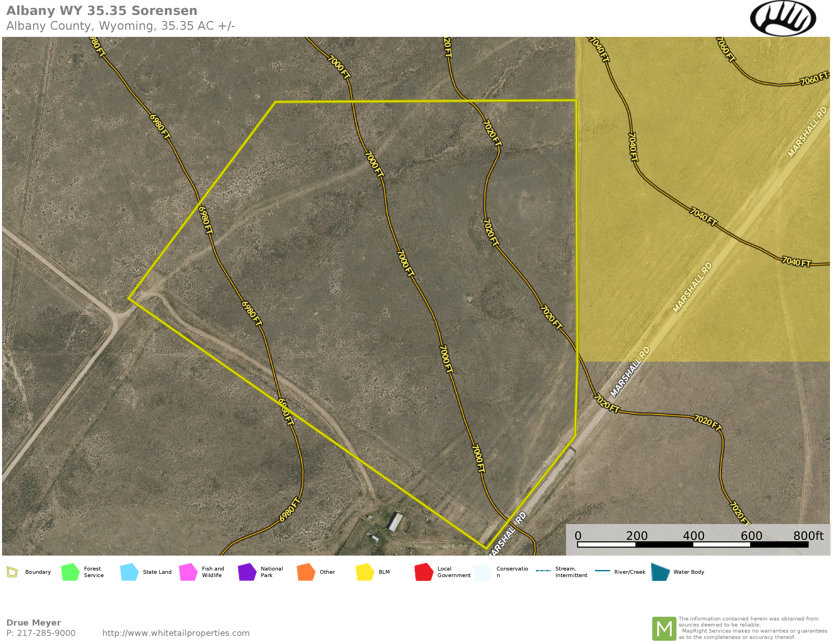Click the red Local Government legend icon
This screenshot has width=833, height=644.
[424, 572]
